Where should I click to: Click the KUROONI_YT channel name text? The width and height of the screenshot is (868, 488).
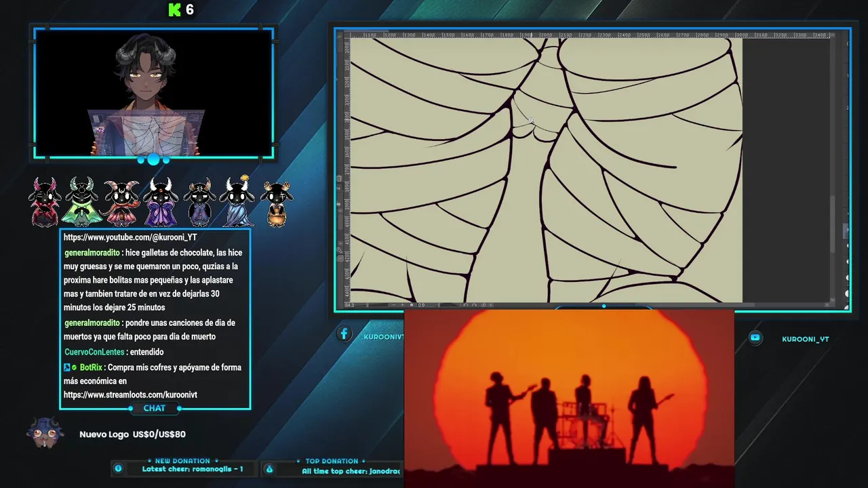pos(806,340)
